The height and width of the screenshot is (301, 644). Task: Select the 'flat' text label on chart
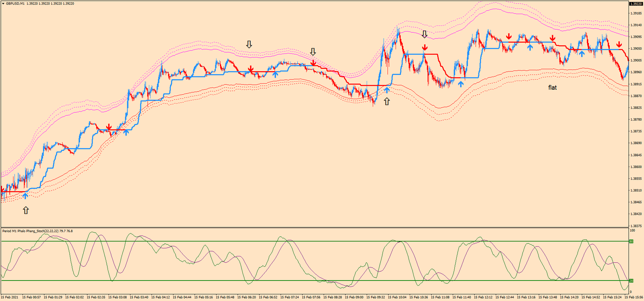pyautogui.click(x=552, y=87)
